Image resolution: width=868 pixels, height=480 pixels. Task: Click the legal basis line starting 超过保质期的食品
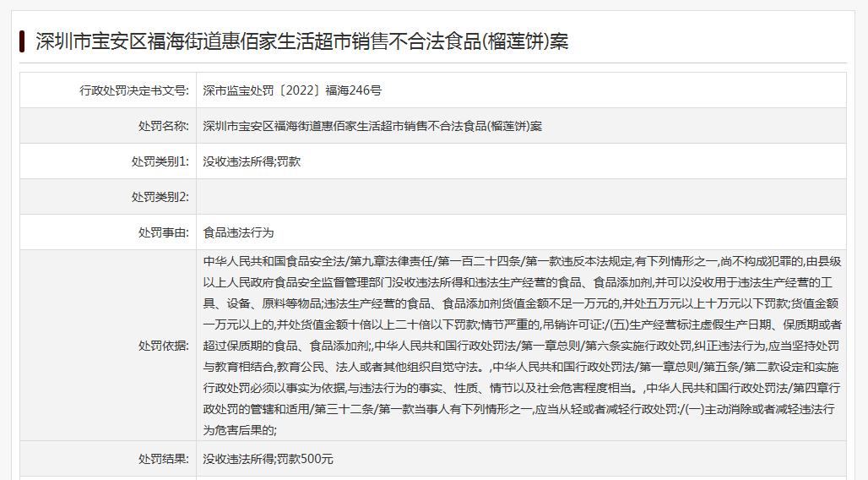pos(522,346)
